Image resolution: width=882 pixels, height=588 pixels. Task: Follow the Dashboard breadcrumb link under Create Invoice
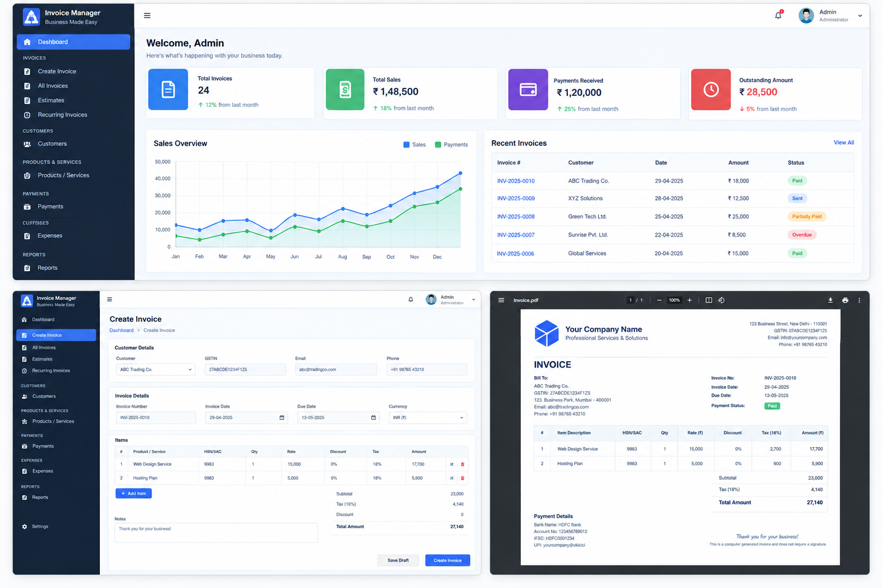[121, 330]
